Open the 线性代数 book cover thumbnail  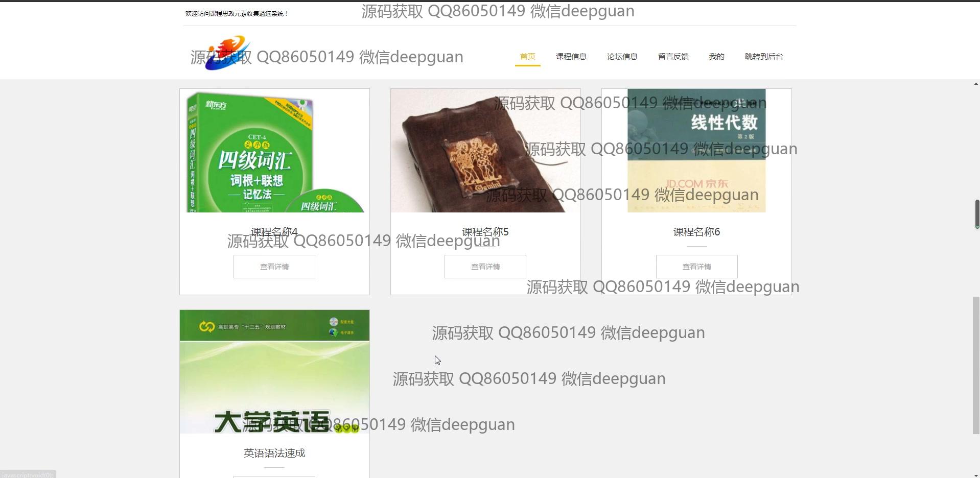point(696,151)
